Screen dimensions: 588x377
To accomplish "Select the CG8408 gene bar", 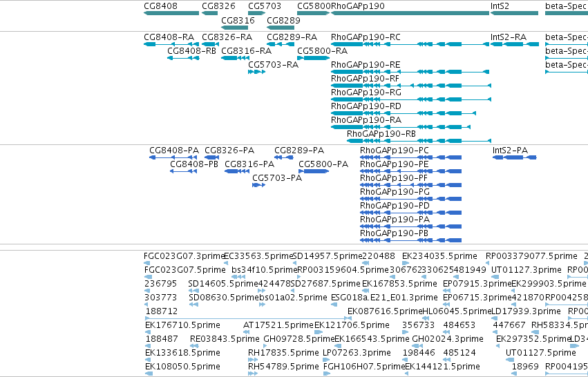I will [171, 13].
